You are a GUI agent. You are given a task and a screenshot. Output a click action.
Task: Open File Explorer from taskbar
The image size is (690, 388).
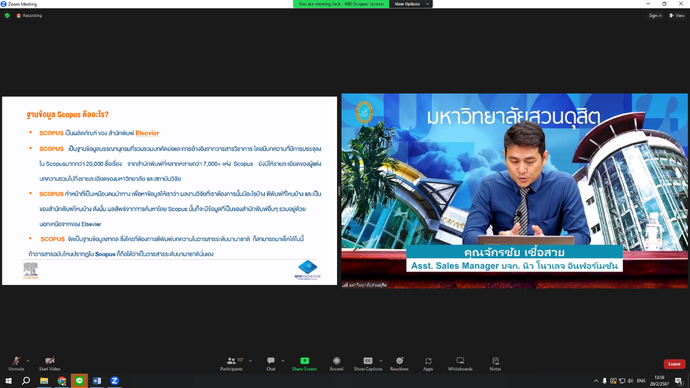tap(44, 381)
